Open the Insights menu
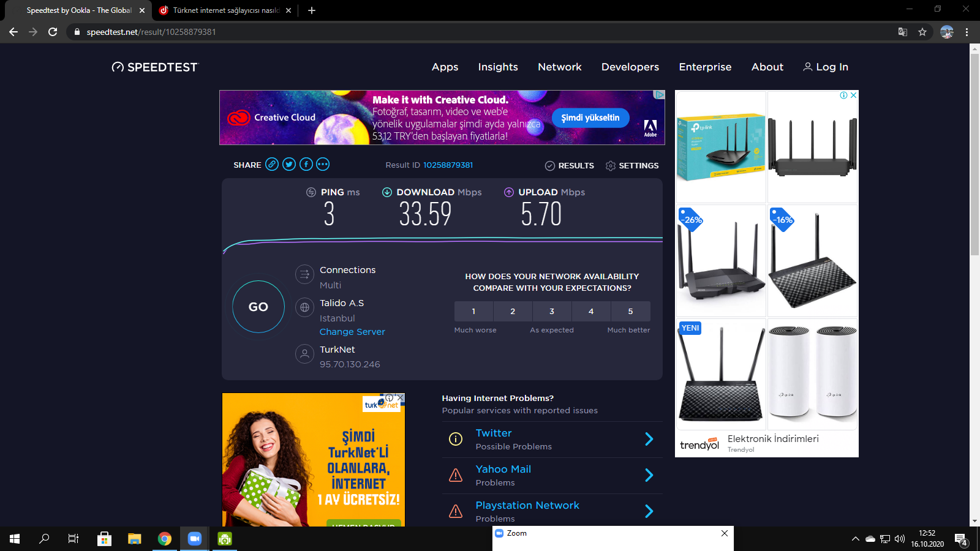 click(498, 67)
